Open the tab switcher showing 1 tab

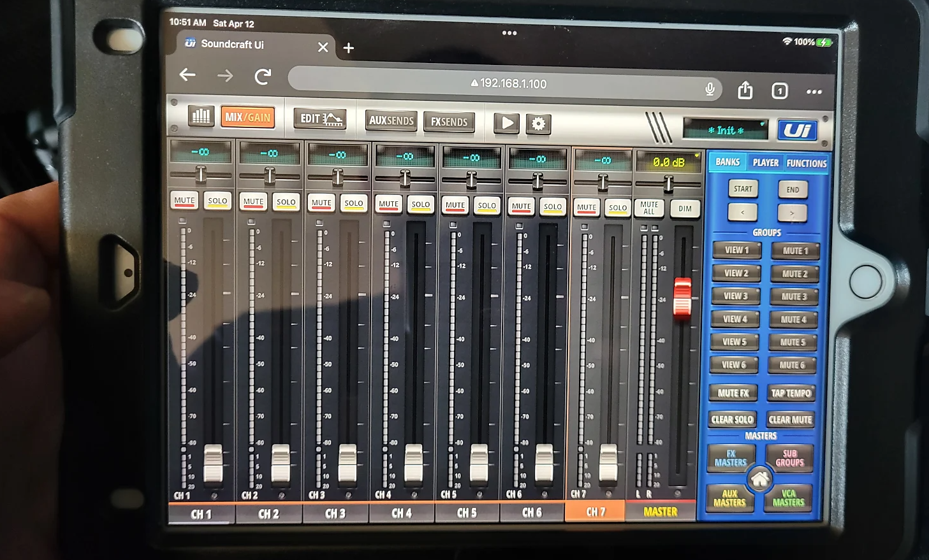[x=779, y=91]
